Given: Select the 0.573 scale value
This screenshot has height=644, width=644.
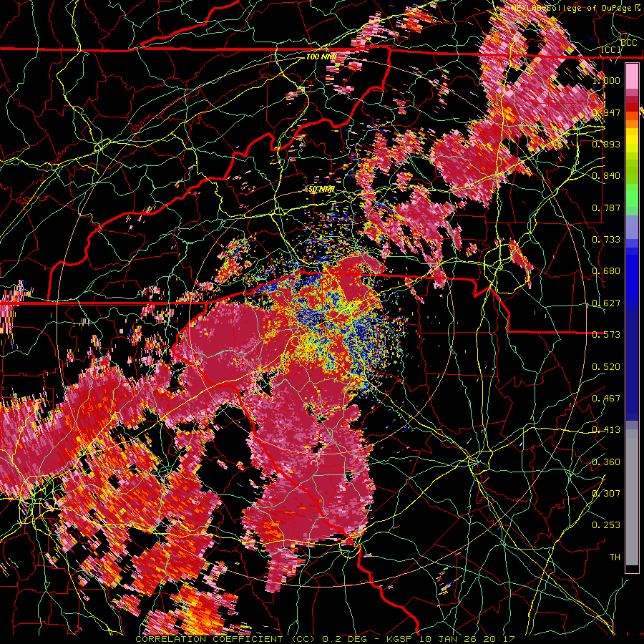Looking at the screenshot, I should coord(606,335).
